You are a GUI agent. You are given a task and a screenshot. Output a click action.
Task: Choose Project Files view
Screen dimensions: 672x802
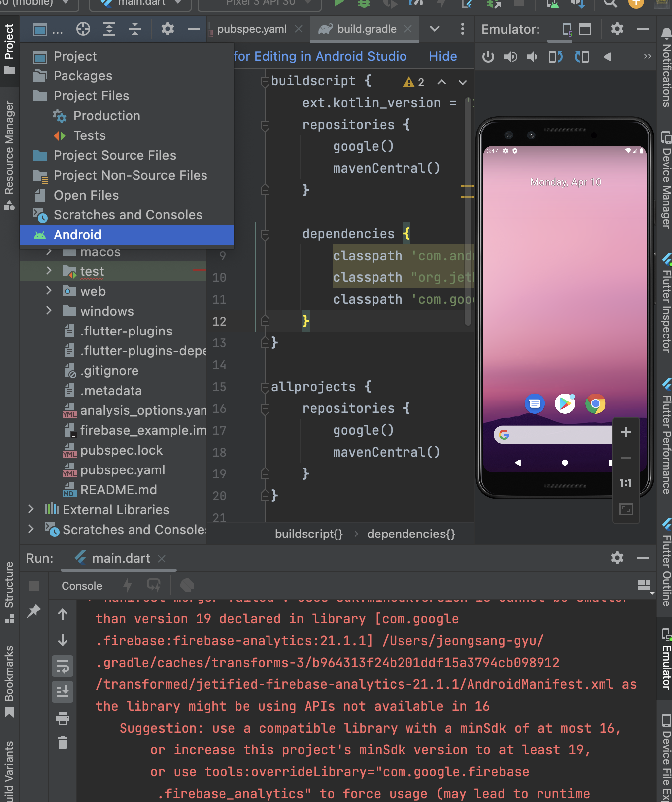[x=127, y=96]
